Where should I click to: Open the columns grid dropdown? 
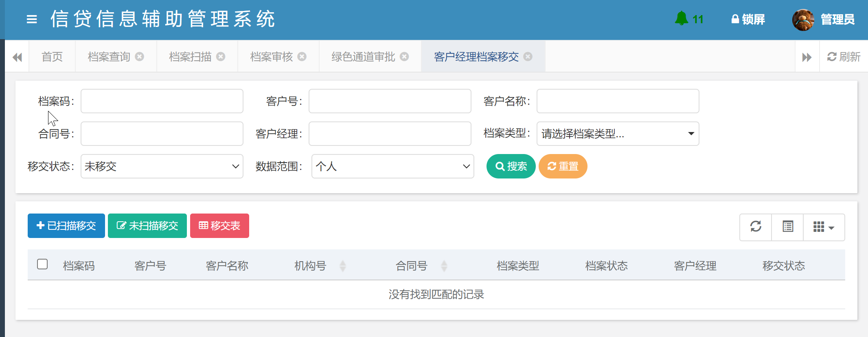(824, 227)
